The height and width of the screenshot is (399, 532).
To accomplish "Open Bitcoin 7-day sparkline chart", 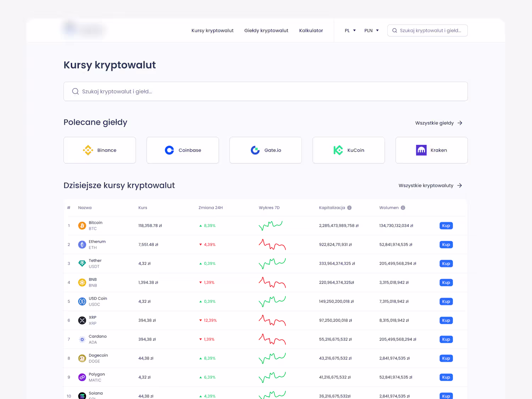I will click(x=271, y=226).
